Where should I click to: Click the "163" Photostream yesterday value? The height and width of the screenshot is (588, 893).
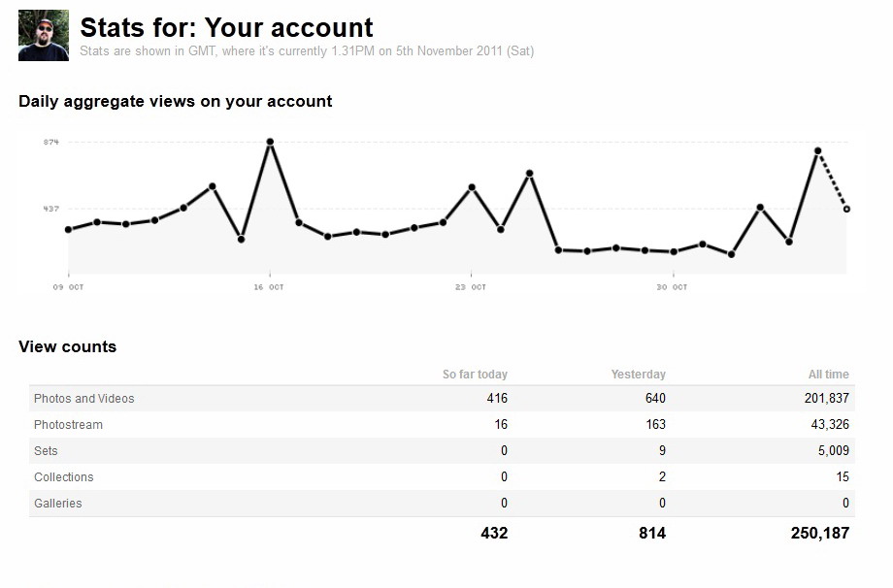[656, 425]
